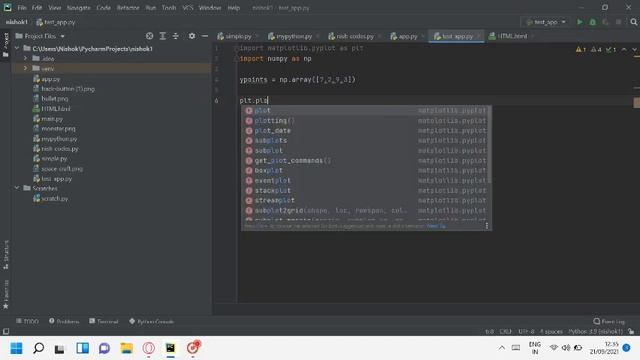This screenshot has width=640, height=360.
Task: Open the Window menu
Action: click(x=209, y=7)
